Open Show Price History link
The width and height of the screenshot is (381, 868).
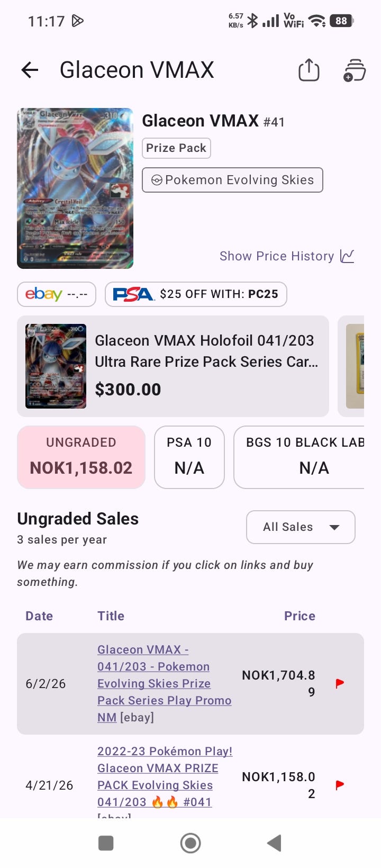point(277,256)
